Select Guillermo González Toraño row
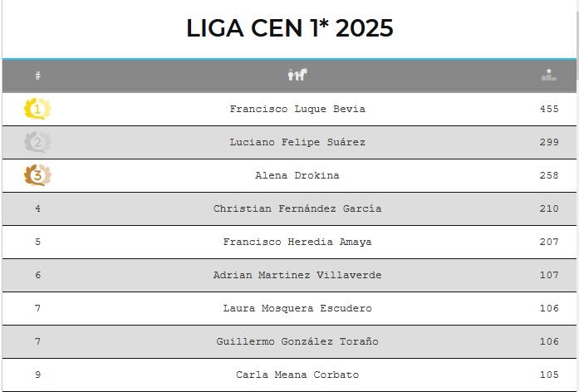This screenshot has height=392, width=579. coord(297,341)
